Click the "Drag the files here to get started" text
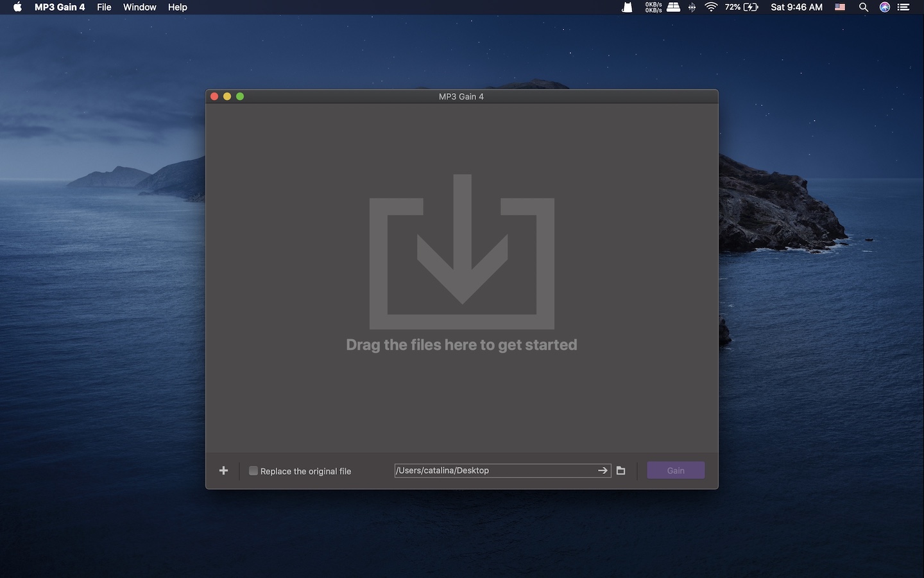 point(461,345)
